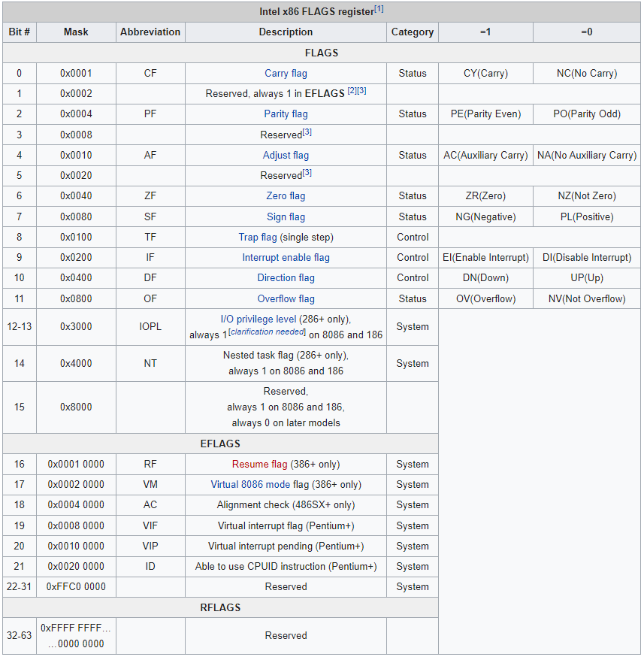
Task: Click the abbreviation cell 'VIF'
Action: point(150,525)
